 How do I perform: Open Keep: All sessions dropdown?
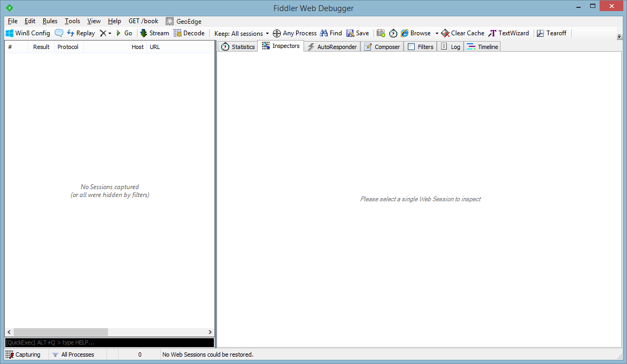pos(241,34)
